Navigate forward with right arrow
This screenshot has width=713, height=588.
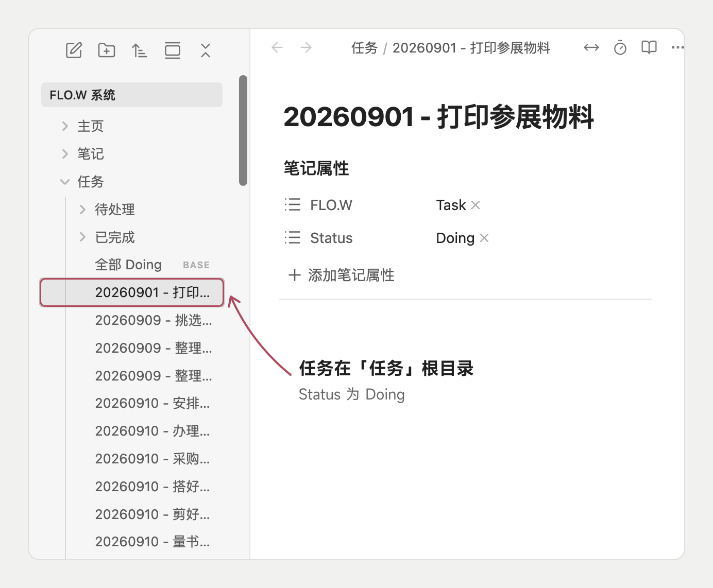click(306, 48)
